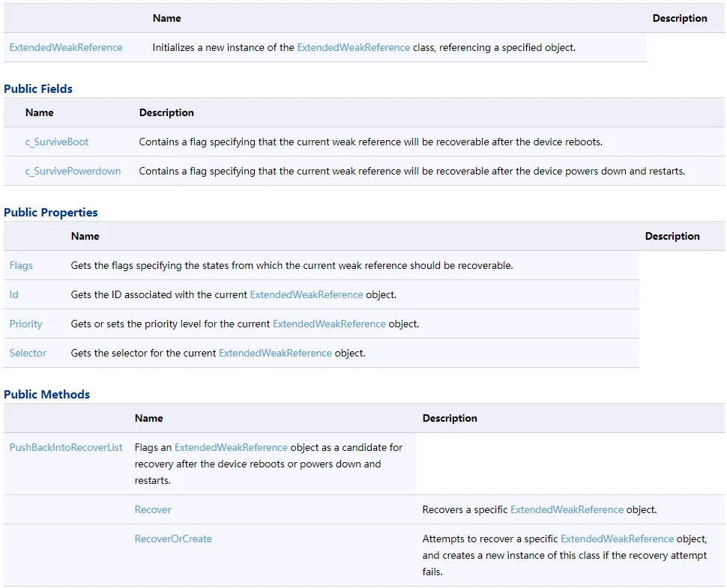This screenshot has width=727, height=588.
Task: Open the Selector property link
Action: click(x=28, y=353)
